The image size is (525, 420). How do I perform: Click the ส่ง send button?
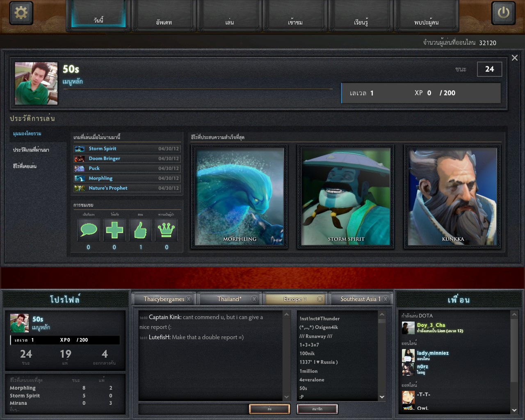[269, 409]
